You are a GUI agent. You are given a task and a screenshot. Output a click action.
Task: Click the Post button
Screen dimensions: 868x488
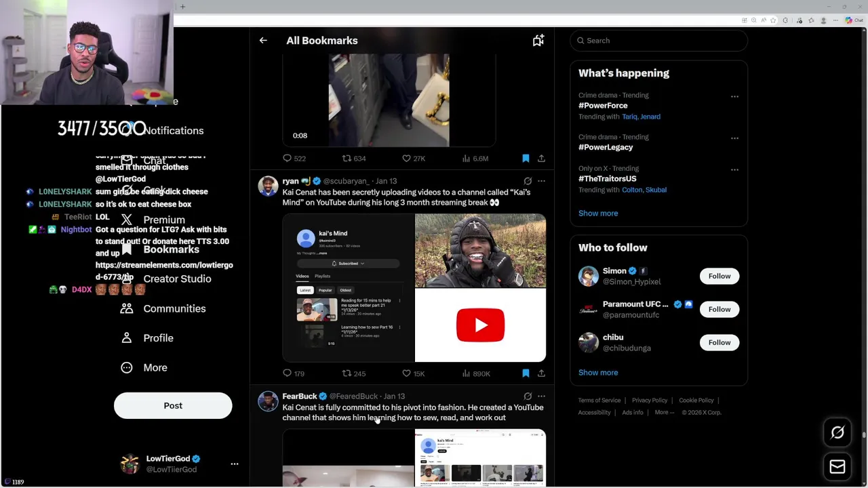(173, 405)
